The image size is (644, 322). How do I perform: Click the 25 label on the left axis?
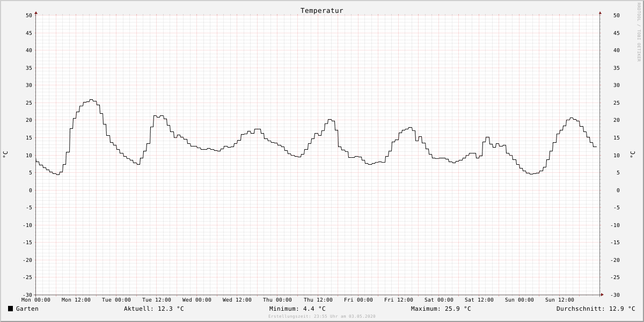click(x=29, y=103)
